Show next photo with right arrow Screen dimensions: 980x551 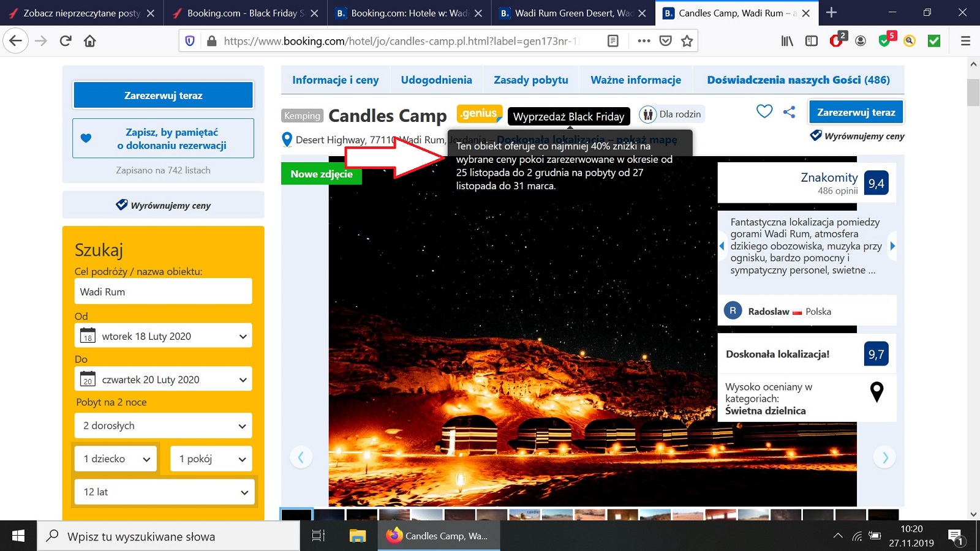pyautogui.click(x=884, y=457)
